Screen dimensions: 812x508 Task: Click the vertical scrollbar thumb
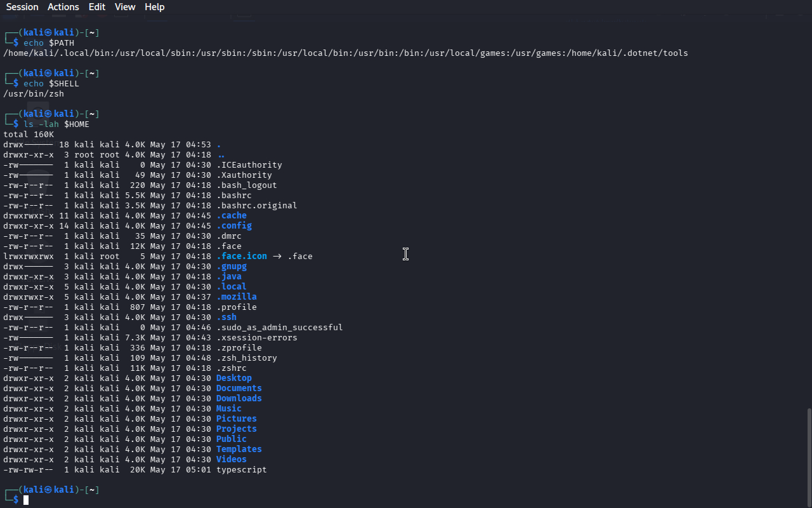pos(809,457)
